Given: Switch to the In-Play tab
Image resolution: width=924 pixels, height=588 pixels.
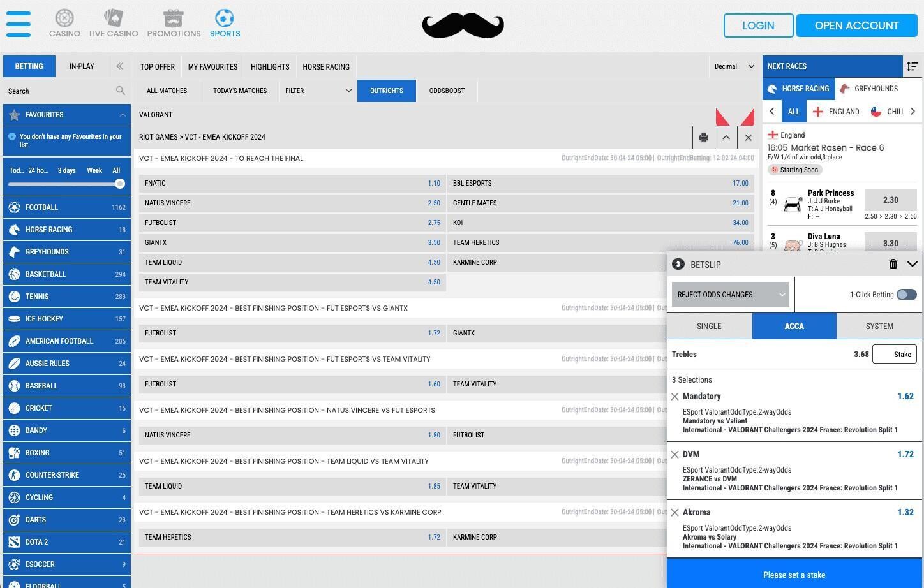Looking at the screenshot, I should (82, 66).
